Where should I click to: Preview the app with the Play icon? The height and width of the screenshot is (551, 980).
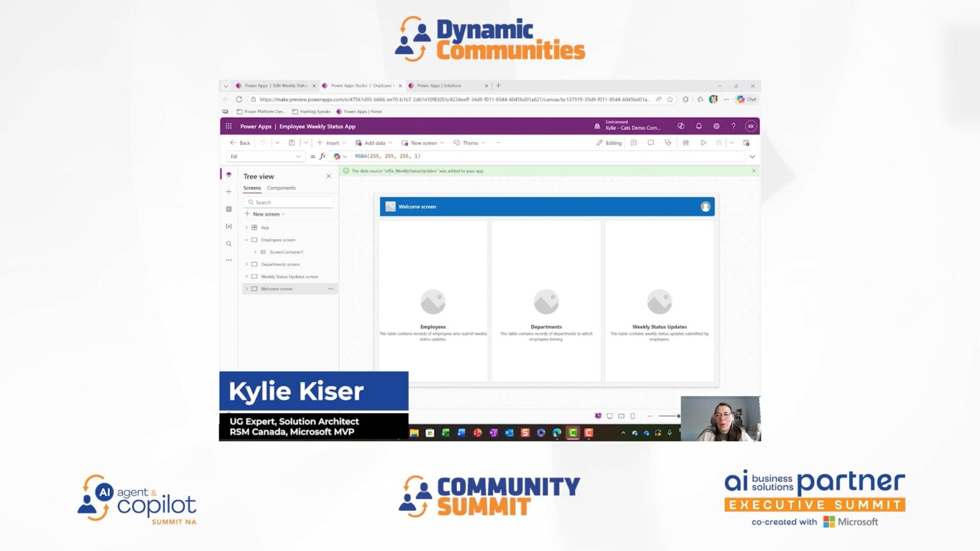[x=704, y=143]
